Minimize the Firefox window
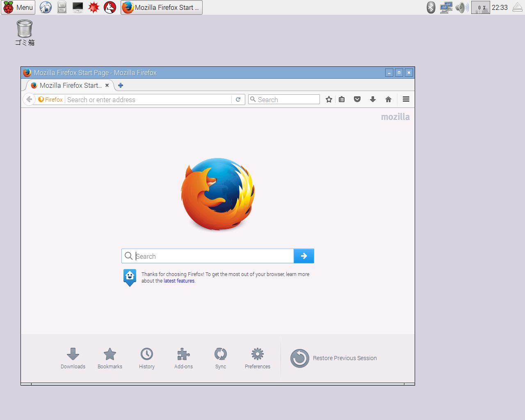The width and height of the screenshot is (525, 420). 389,73
